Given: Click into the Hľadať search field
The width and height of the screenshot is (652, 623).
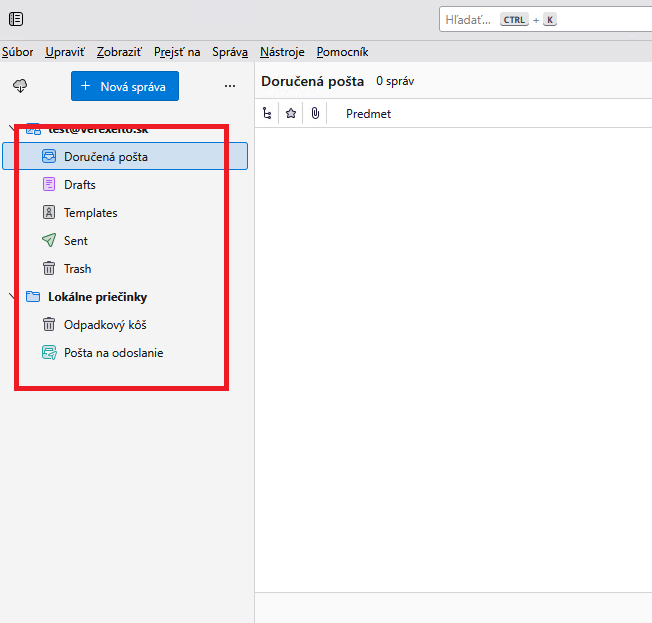Looking at the screenshot, I should click(470, 20).
